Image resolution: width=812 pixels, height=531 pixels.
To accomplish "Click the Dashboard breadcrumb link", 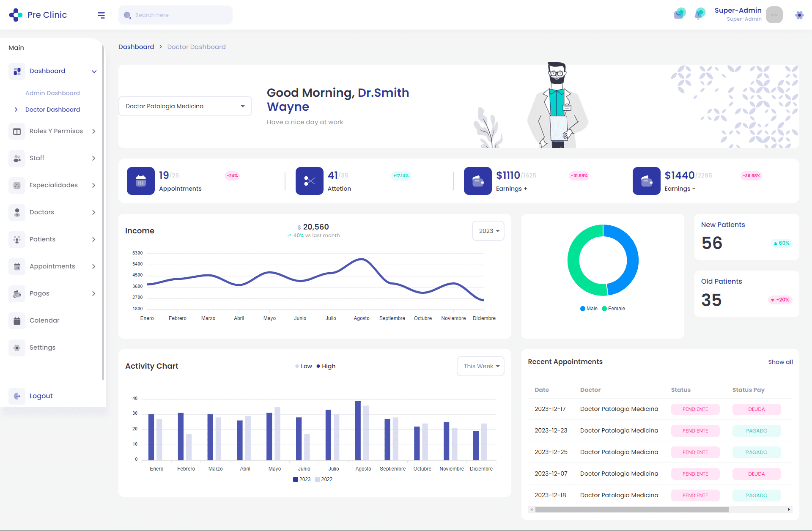I will (136, 47).
